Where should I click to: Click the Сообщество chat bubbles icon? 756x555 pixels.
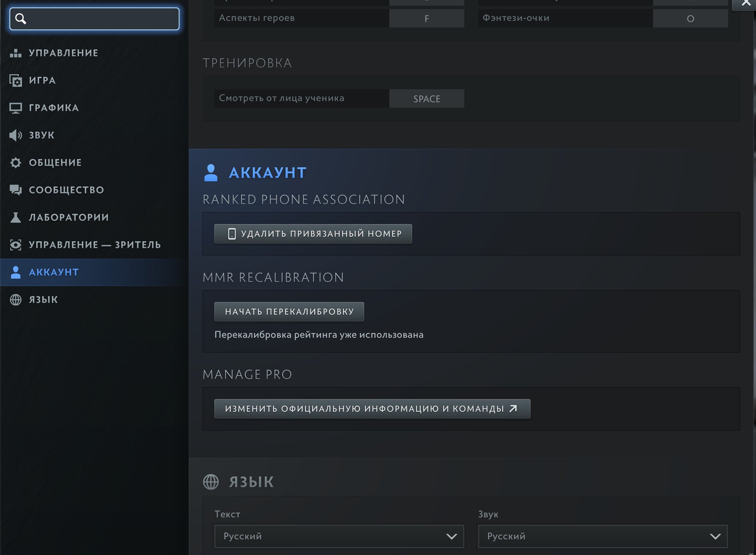pos(15,190)
